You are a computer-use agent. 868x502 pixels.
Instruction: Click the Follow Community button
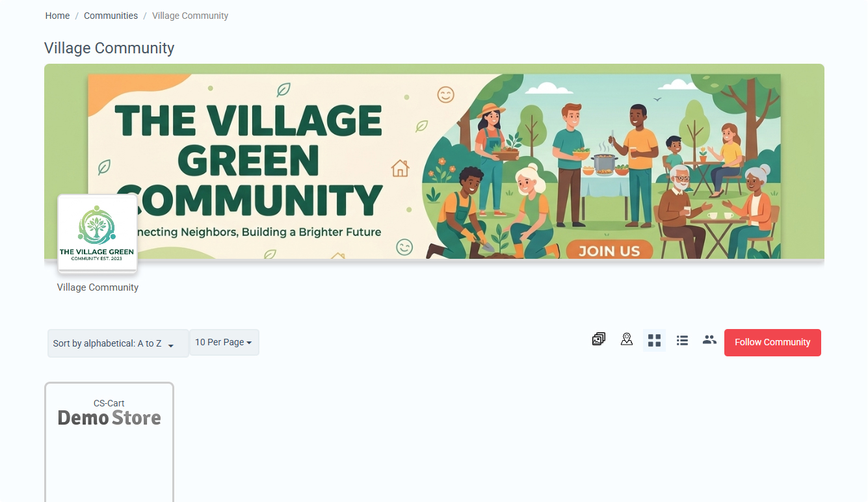click(772, 343)
